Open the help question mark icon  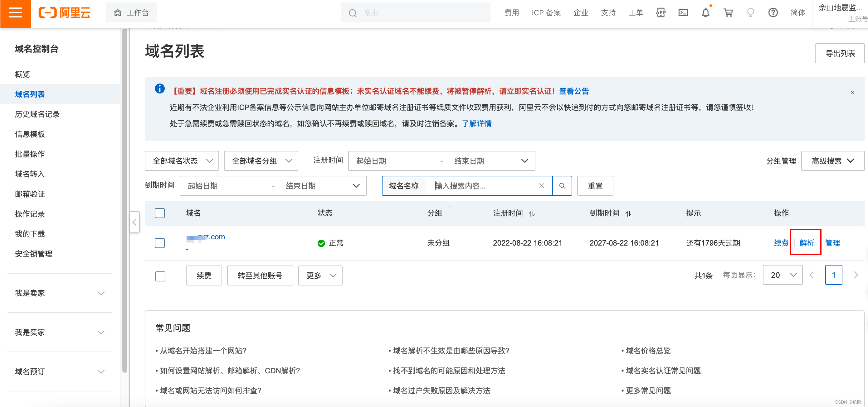[773, 13]
